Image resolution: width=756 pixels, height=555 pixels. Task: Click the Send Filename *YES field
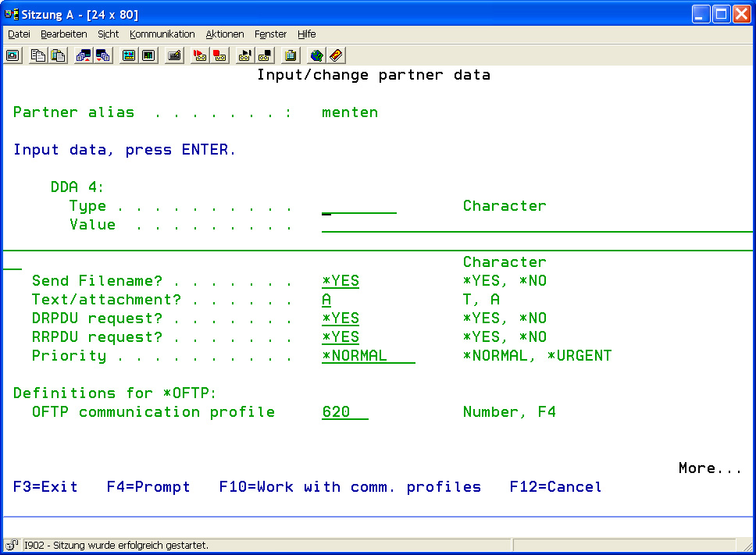(x=341, y=281)
